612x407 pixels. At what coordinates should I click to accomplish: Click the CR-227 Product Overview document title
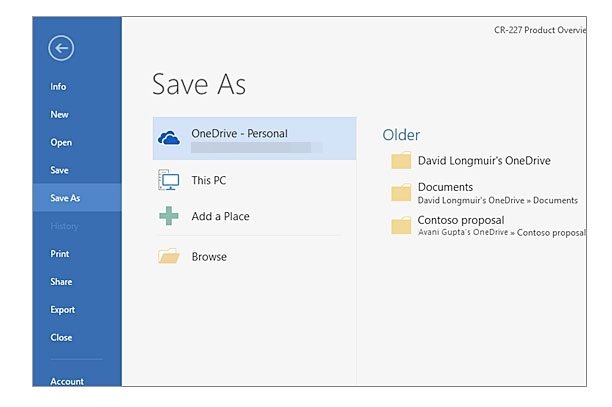(540, 30)
